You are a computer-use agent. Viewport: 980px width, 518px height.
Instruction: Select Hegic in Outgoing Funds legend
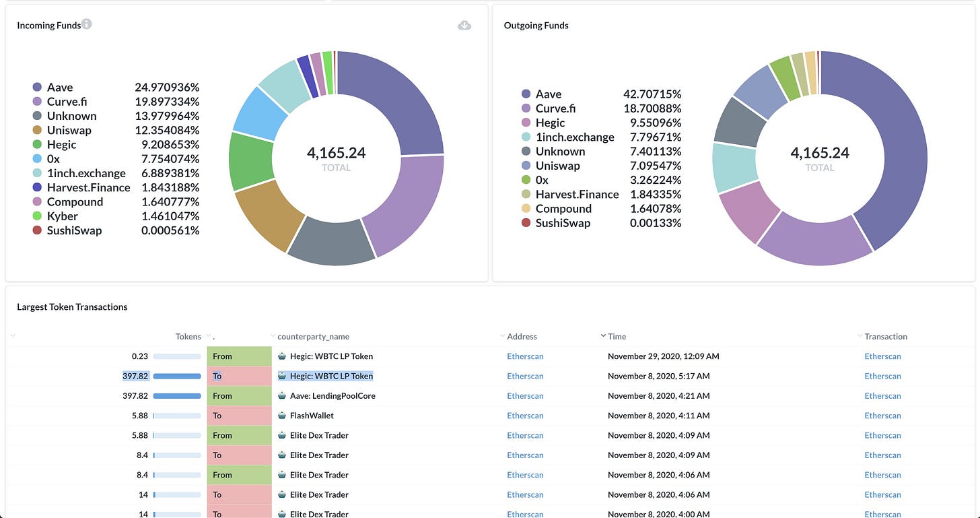(543, 123)
